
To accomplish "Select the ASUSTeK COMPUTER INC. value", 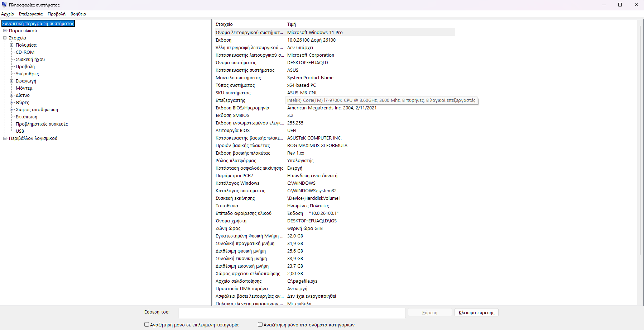I will 314,138.
